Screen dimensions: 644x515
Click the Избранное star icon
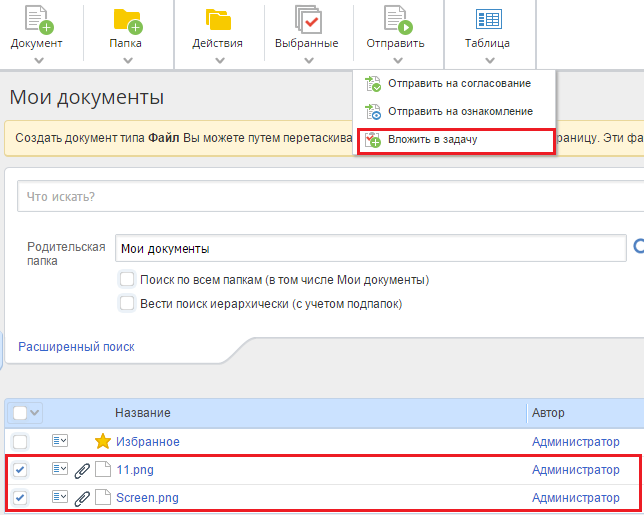pos(101,442)
